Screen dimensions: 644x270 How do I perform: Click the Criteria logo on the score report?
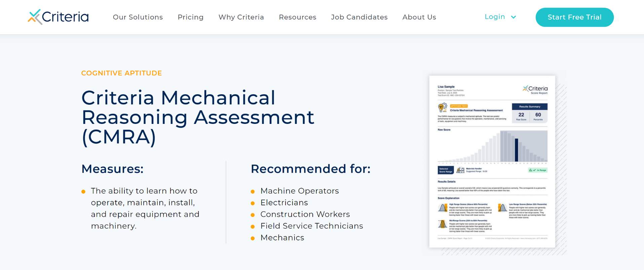[x=535, y=90]
